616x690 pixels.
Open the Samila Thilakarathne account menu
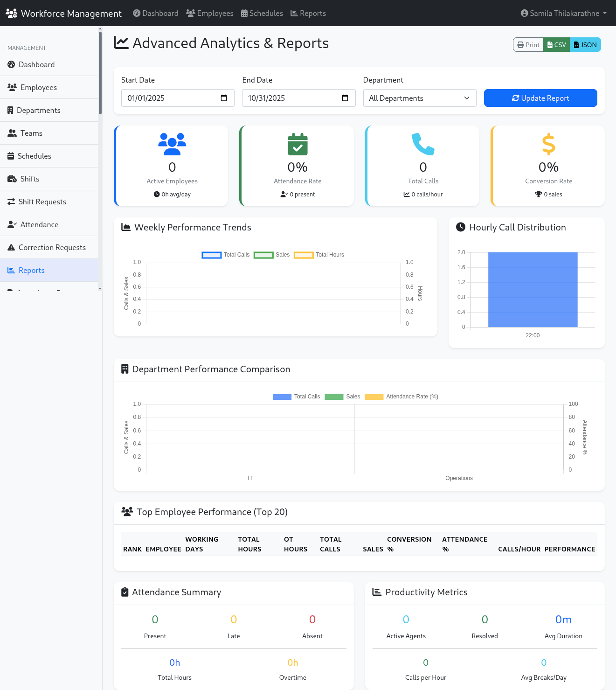563,13
